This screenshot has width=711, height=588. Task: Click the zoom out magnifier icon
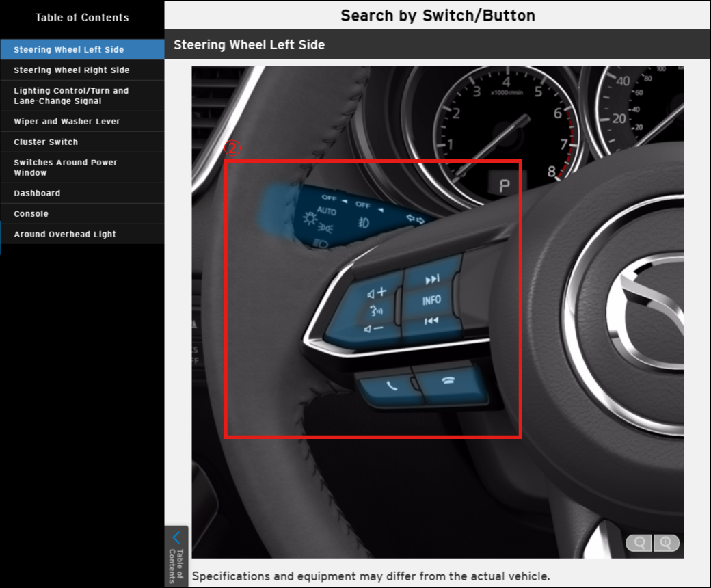pyautogui.click(x=639, y=543)
